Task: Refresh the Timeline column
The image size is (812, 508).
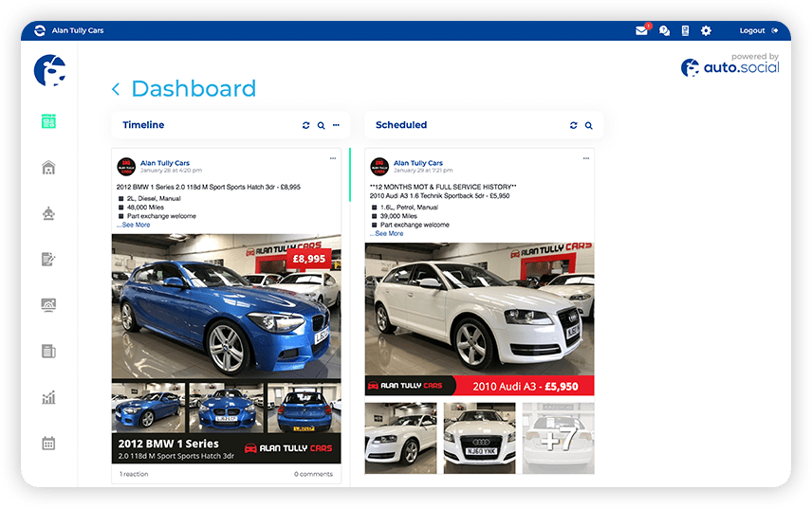Action: pyautogui.click(x=306, y=125)
